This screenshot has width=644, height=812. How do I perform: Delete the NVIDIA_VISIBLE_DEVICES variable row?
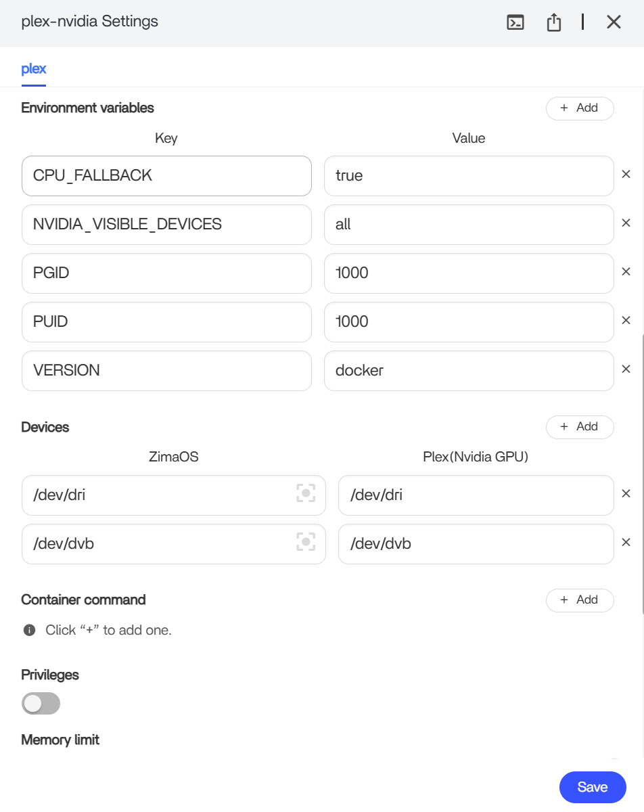[x=626, y=223]
